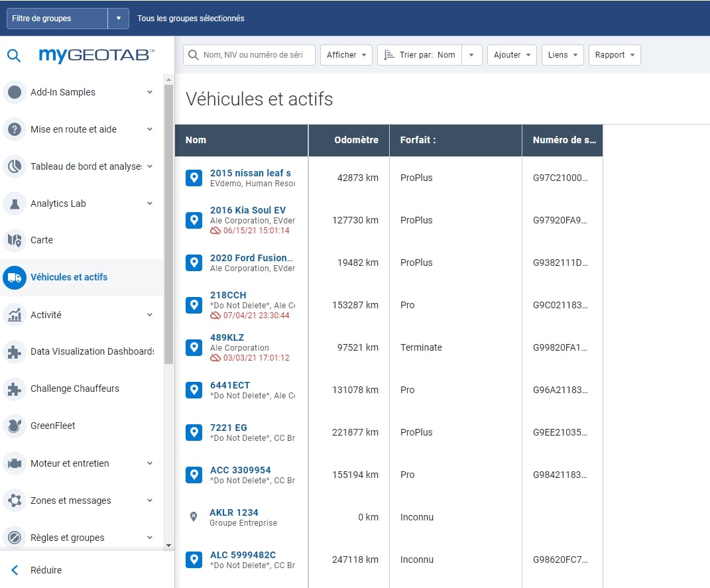Click the Analytics Lab flask icon
The width and height of the screenshot is (710, 588).
(x=15, y=204)
